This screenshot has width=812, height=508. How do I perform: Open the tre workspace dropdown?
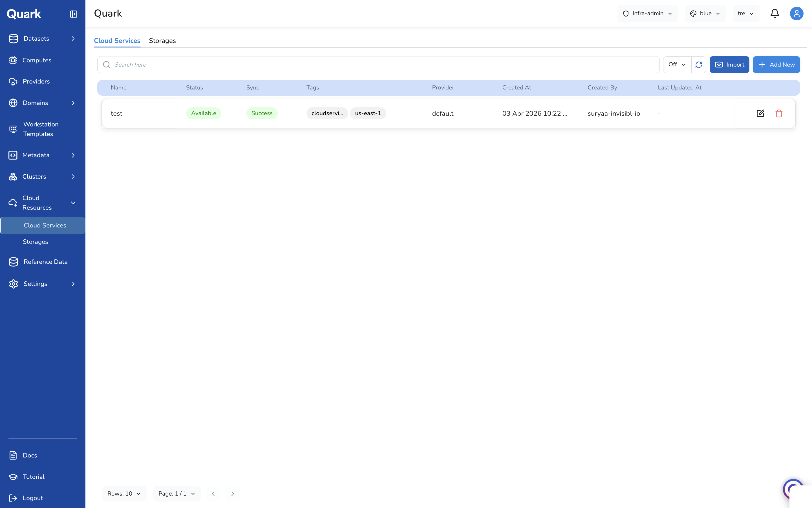coord(746,14)
